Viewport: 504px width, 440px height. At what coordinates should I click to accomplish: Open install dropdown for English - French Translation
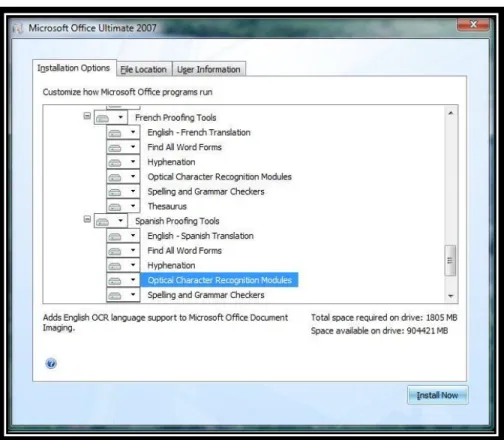(x=123, y=133)
